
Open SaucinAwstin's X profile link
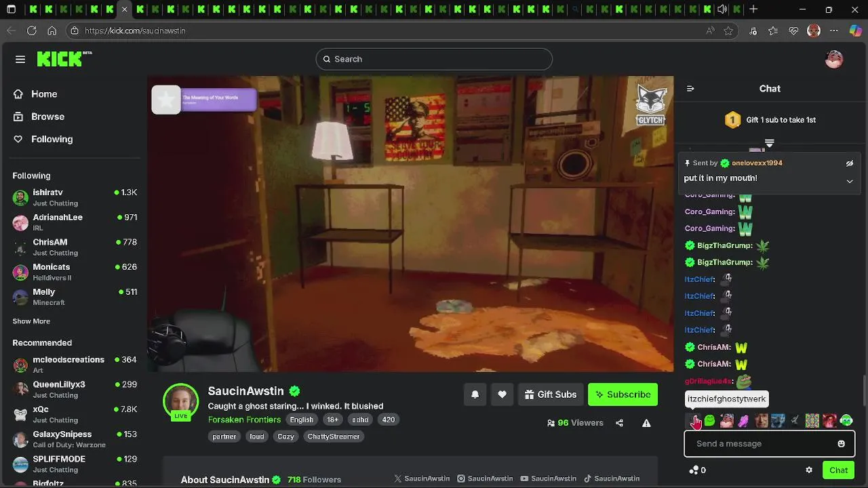click(x=422, y=479)
